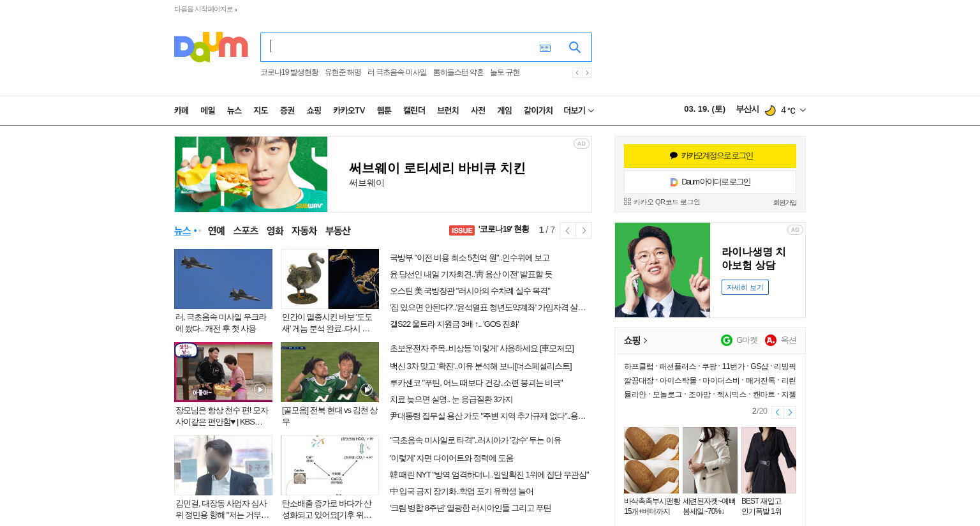Open the 게임 menu item
This screenshot has height=526, width=980.
click(x=505, y=110)
